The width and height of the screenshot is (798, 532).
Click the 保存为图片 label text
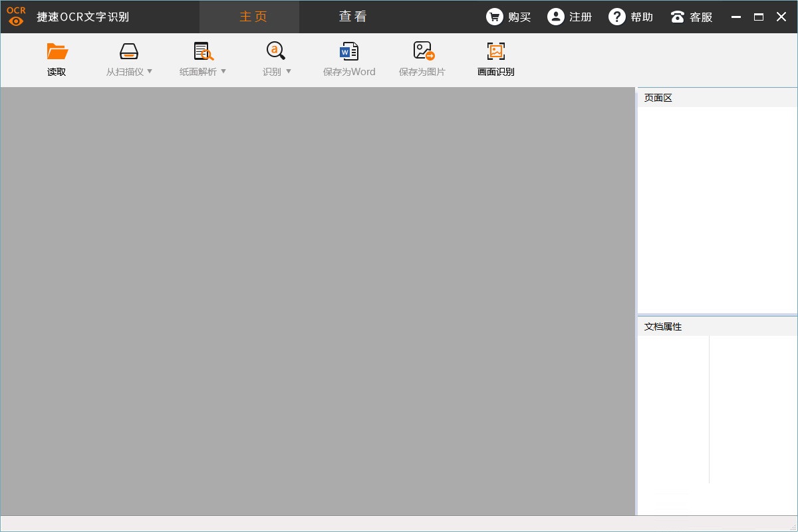tap(422, 72)
